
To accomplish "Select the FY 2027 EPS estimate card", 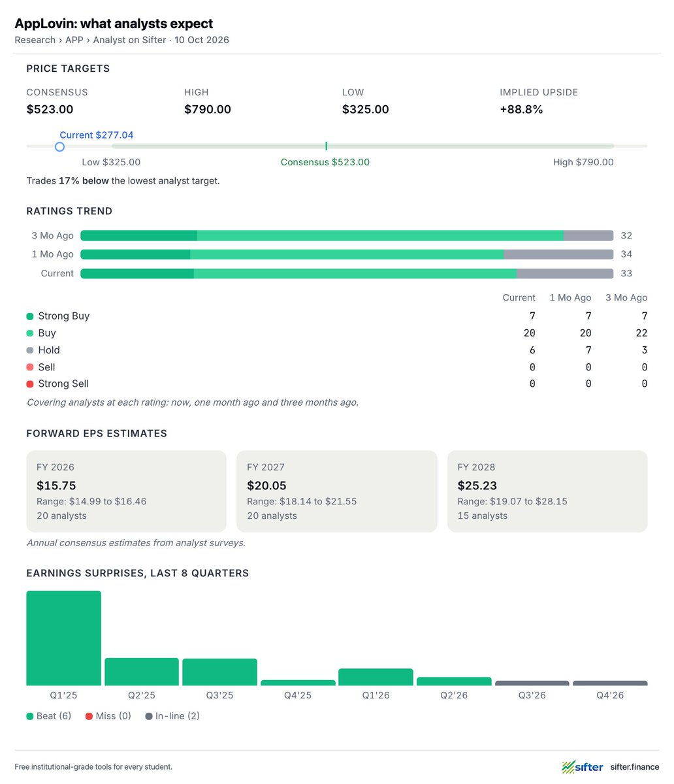I will click(x=336, y=491).
